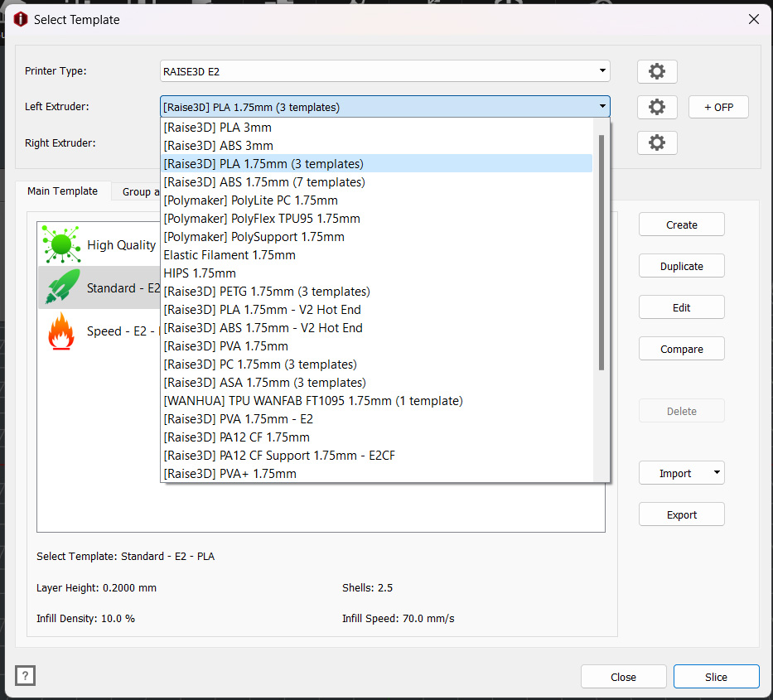Export the selected template

click(681, 514)
